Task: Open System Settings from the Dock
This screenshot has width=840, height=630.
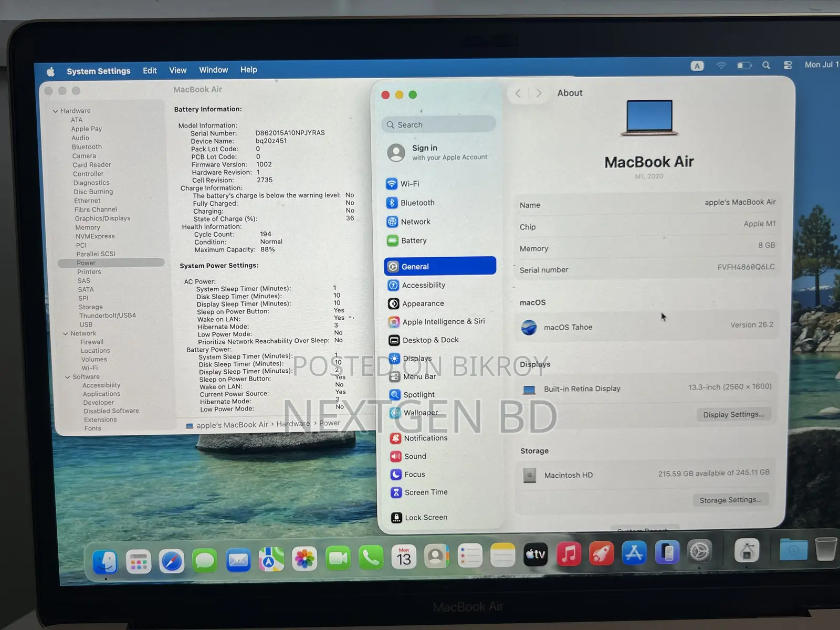Action: [x=700, y=552]
